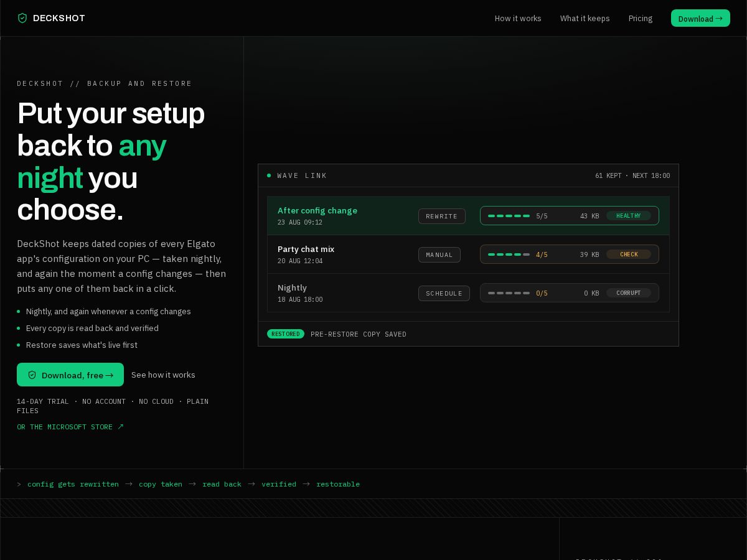Image resolution: width=747 pixels, height=560 pixels.
Task: Click the CORRUPT status badge
Action: (629, 293)
